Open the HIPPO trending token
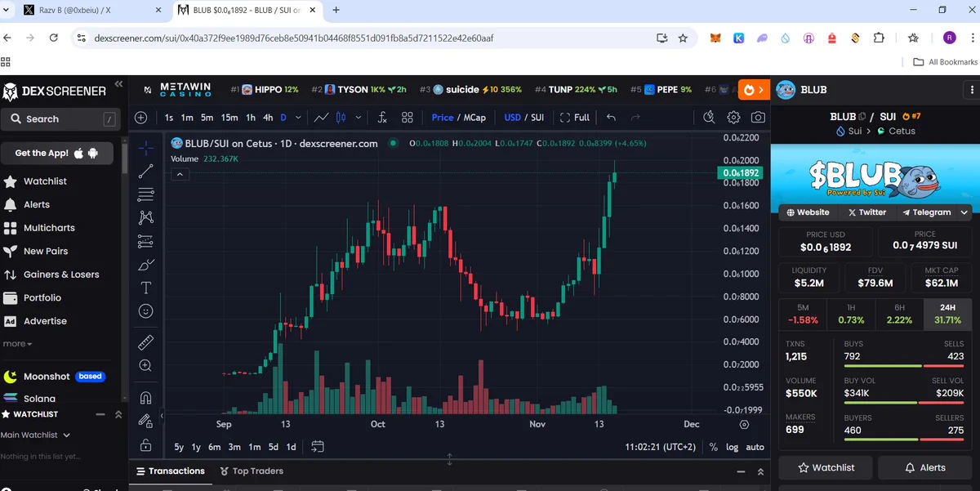The image size is (980, 491). [265, 90]
